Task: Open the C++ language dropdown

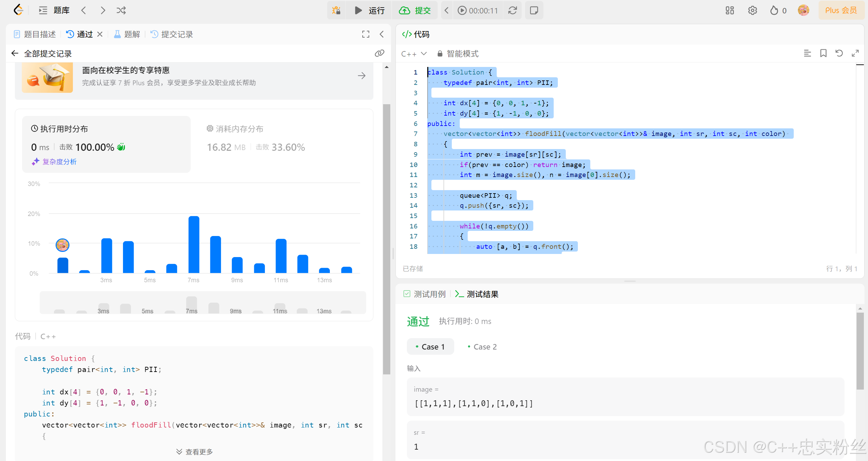Action: tap(413, 53)
